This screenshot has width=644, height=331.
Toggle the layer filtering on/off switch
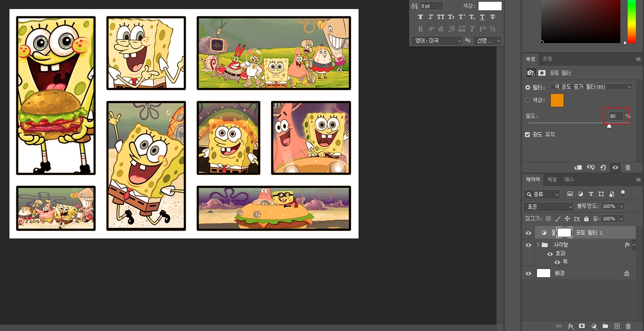pyautogui.click(x=623, y=194)
